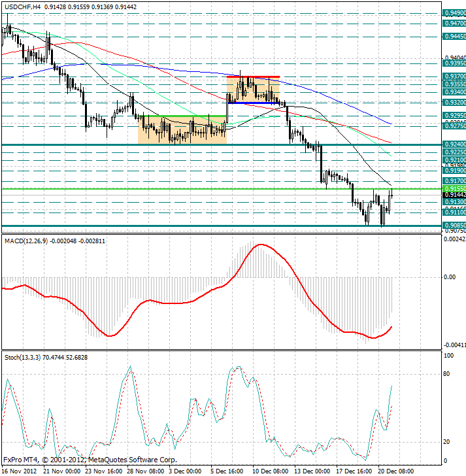Click the 20 Dec 08:00 time label
Viewport: 466px width, 476px height.
396,471
